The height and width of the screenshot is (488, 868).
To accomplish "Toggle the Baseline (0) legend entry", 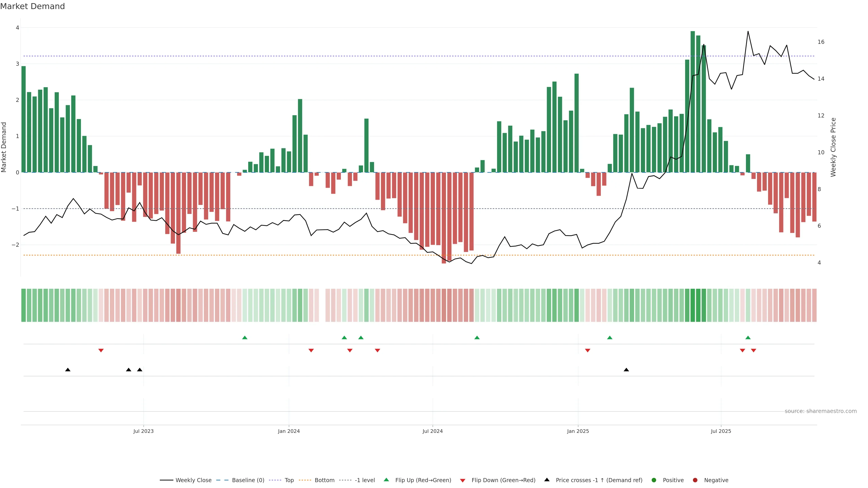I will (x=248, y=480).
